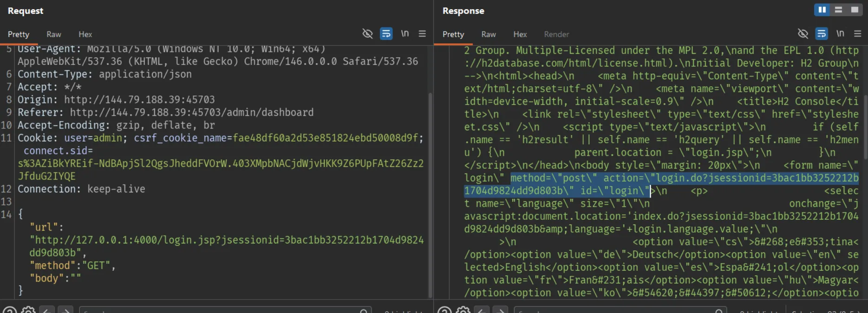This screenshot has width=868, height=313.
Task: Open search settings gear under Response panel
Action: point(463,310)
